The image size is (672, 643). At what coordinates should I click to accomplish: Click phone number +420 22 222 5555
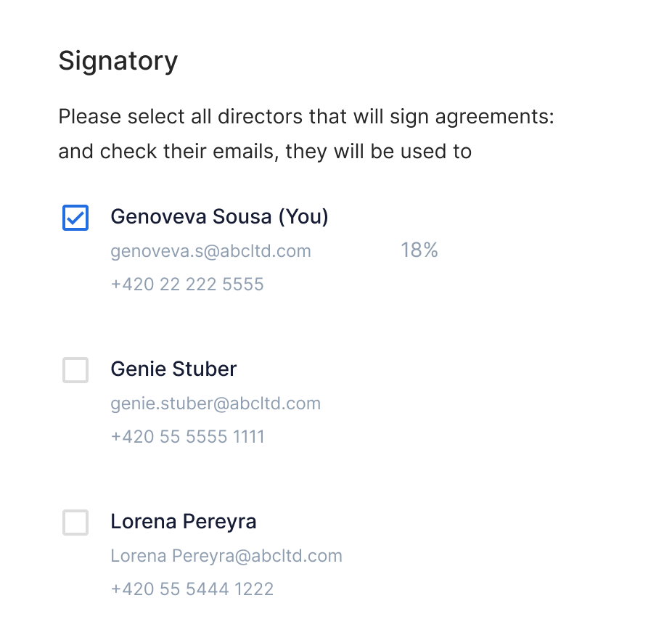(187, 284)
